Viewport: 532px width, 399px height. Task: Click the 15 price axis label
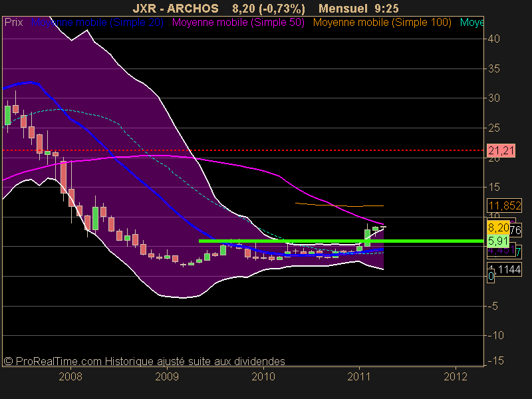pyautogui.click(x=493, y=187)
